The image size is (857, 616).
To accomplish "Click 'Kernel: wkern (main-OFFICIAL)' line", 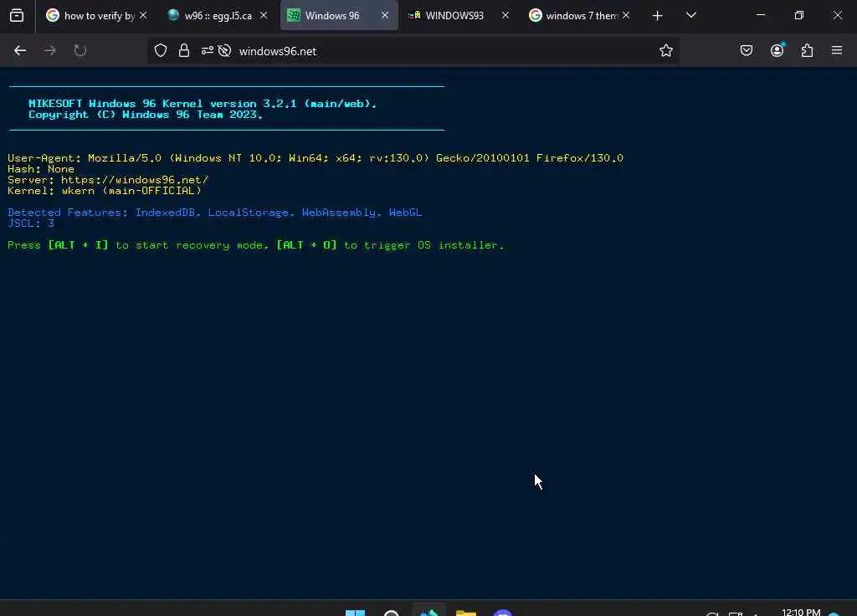I will [105, 191].
